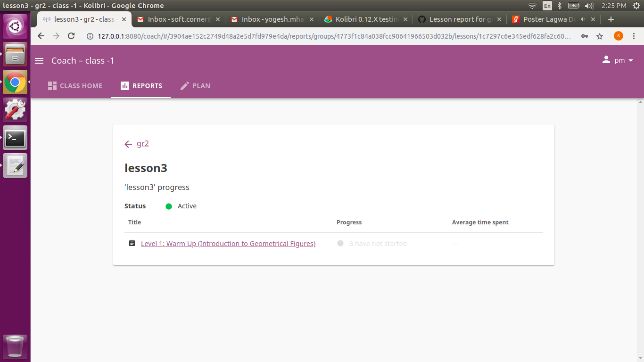Screen dimensions: 644x362
Task: Open the Level 1 Warm Up lesson link
Action: coord(228,243)
